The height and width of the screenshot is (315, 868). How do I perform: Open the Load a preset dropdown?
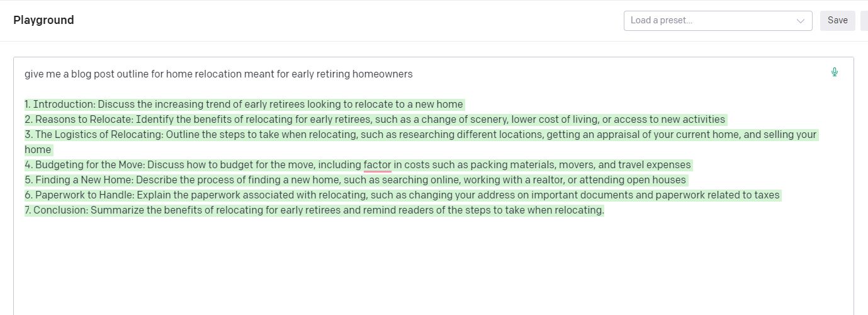coord(711,20)
